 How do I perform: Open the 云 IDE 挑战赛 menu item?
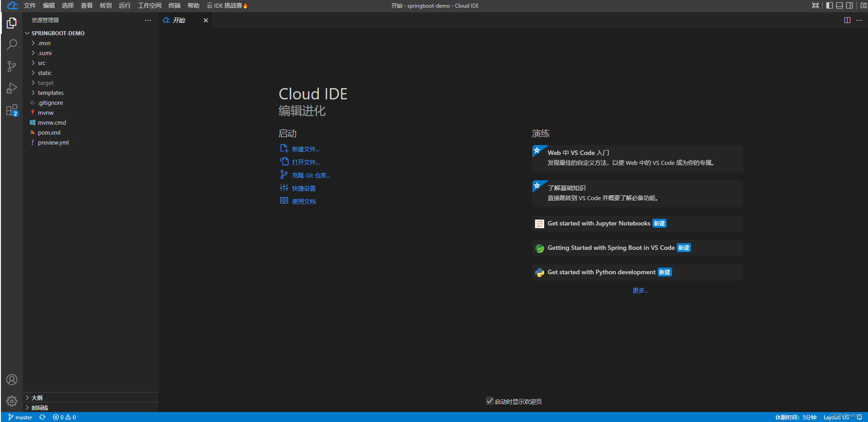[228, 5]
